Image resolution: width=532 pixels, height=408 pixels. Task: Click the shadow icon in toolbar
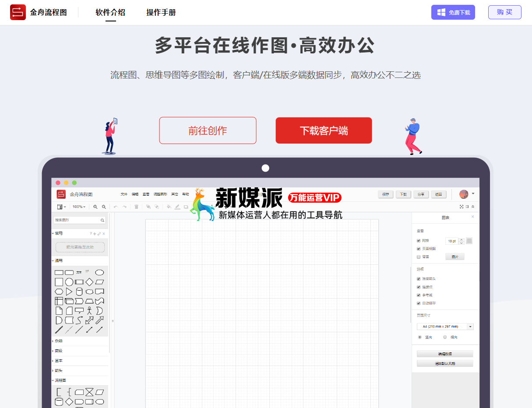point(186,207)
